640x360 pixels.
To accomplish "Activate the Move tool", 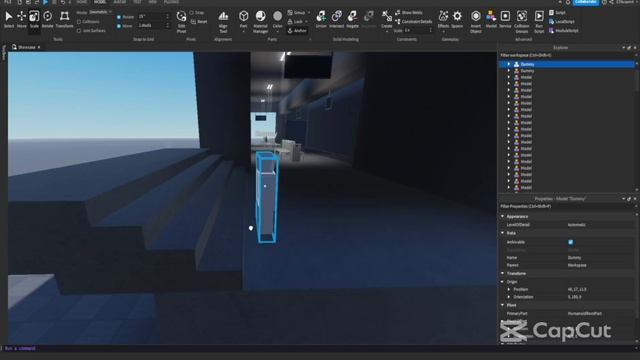I will [21, 19].
